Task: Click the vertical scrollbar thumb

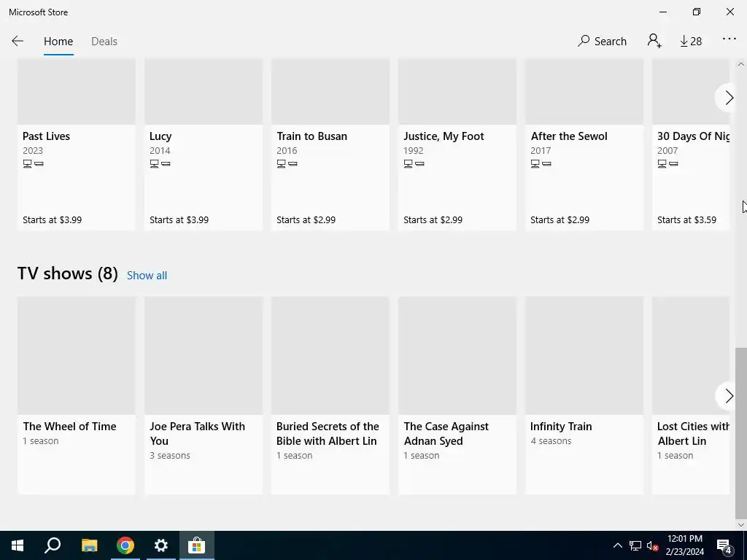Action: pos(741,432)
